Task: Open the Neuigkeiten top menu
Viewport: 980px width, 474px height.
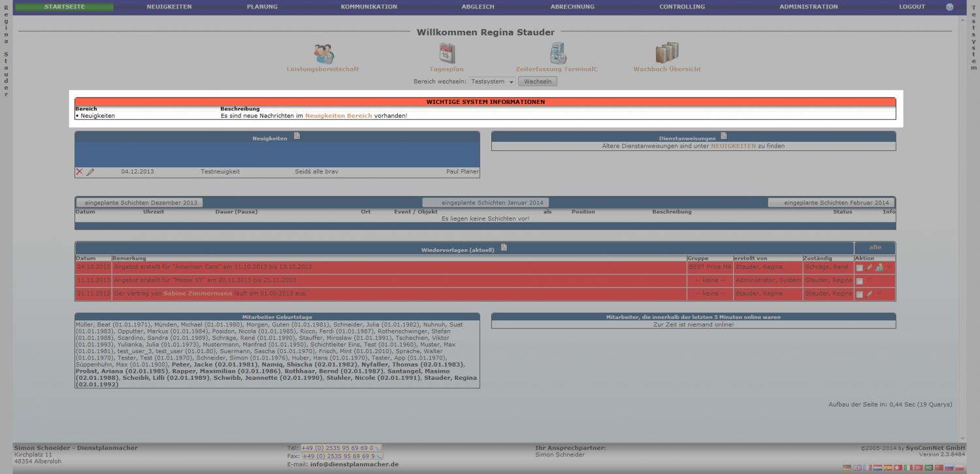Action: [169, 7]
